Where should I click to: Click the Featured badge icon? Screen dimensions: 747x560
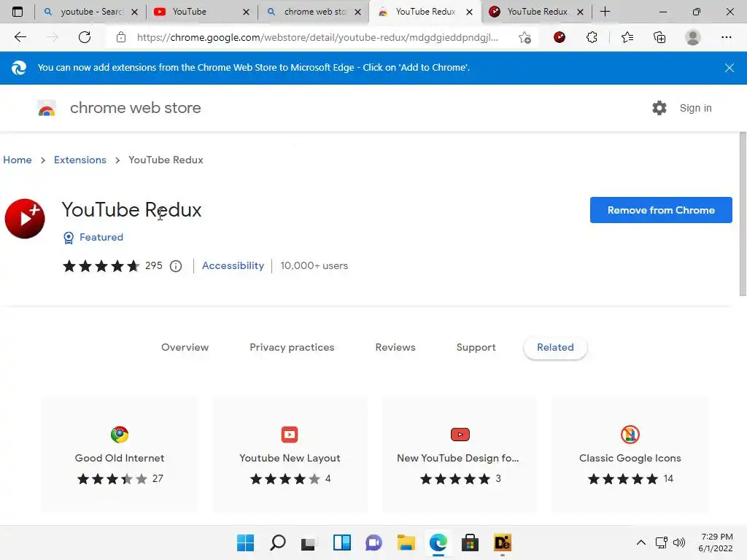click(x=69, y=238)
